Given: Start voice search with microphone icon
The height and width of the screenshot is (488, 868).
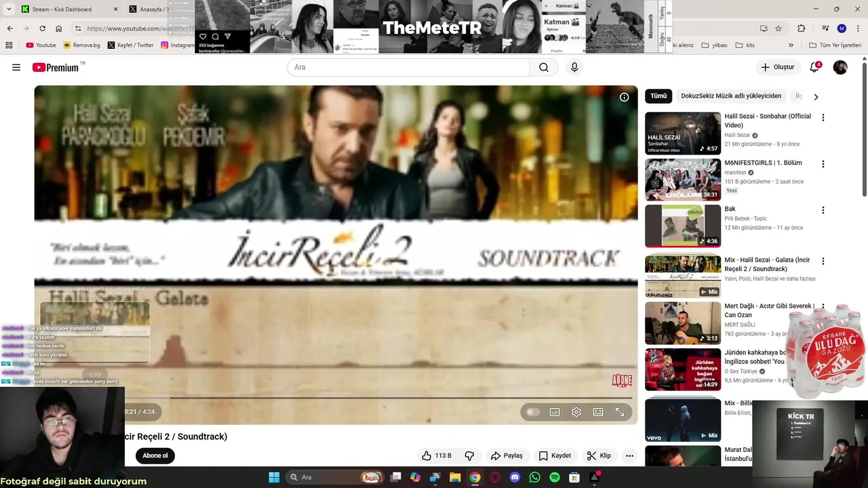Looking at the screenshot, I should pyautogui.click(x=574, y=67).
